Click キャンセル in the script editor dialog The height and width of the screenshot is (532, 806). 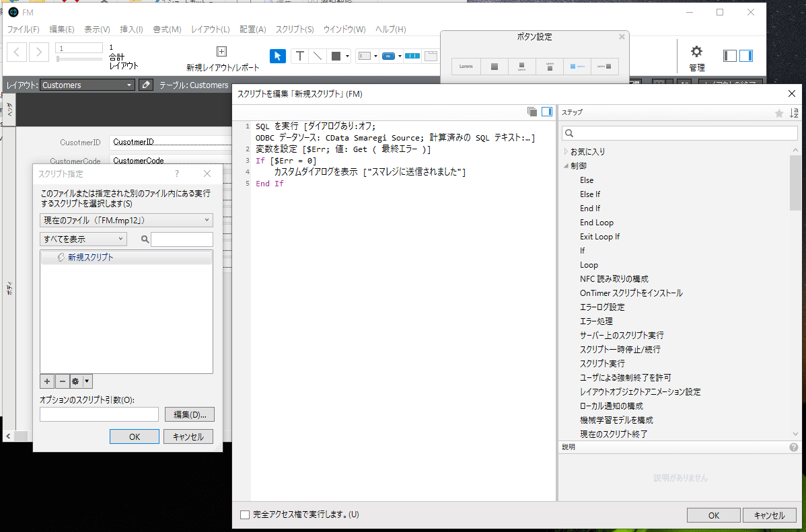tap(769, 515)
